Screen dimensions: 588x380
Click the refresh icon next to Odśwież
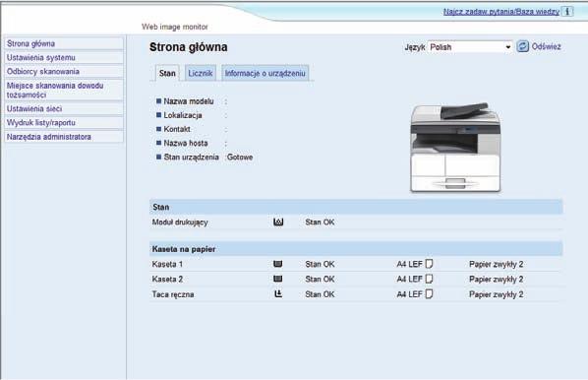(x=522, y=46)
